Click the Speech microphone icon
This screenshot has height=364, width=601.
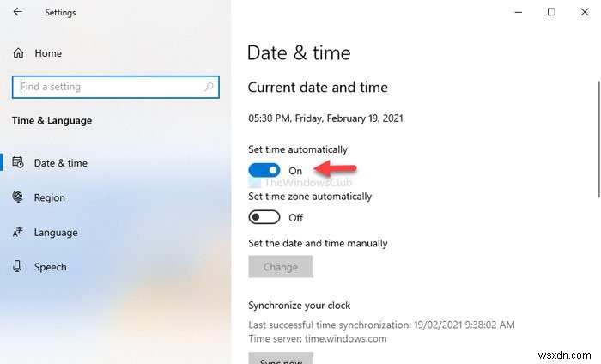click(18, 267)
